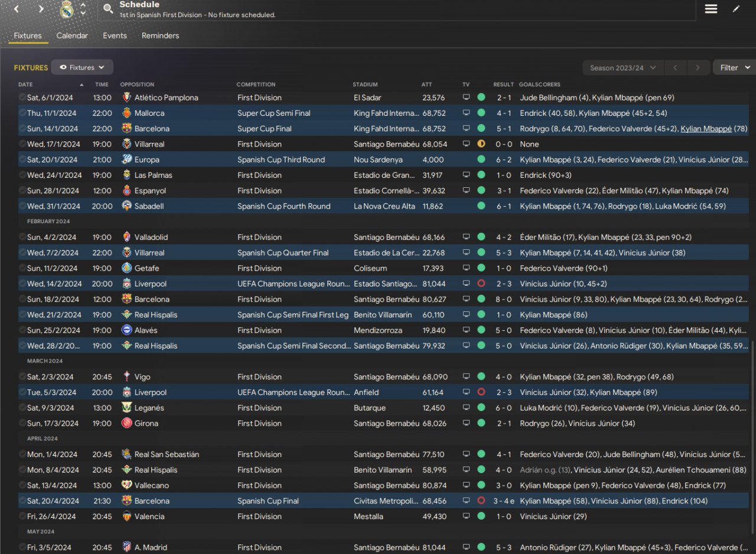The image size is (756, 554).
Task: Click the played tick beside Sat, 9/3/2024
Action: pyautogui.click(x=22, y=408)
